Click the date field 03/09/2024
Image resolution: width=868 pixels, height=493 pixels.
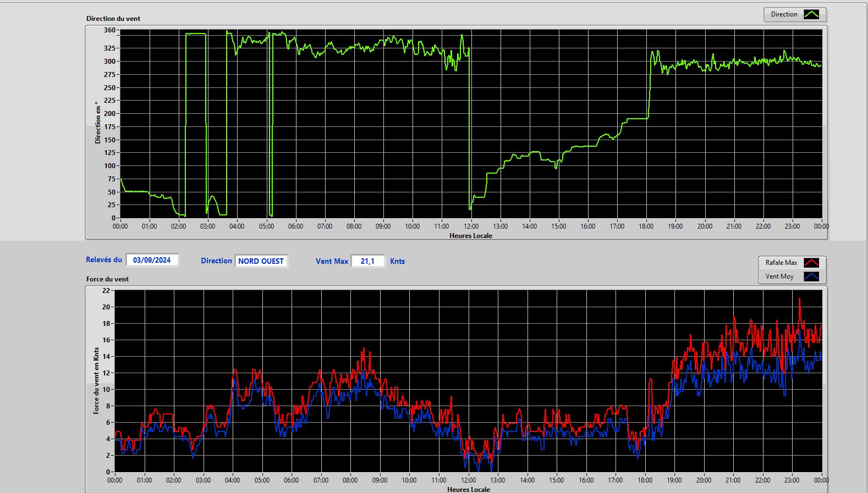point(152,260)
